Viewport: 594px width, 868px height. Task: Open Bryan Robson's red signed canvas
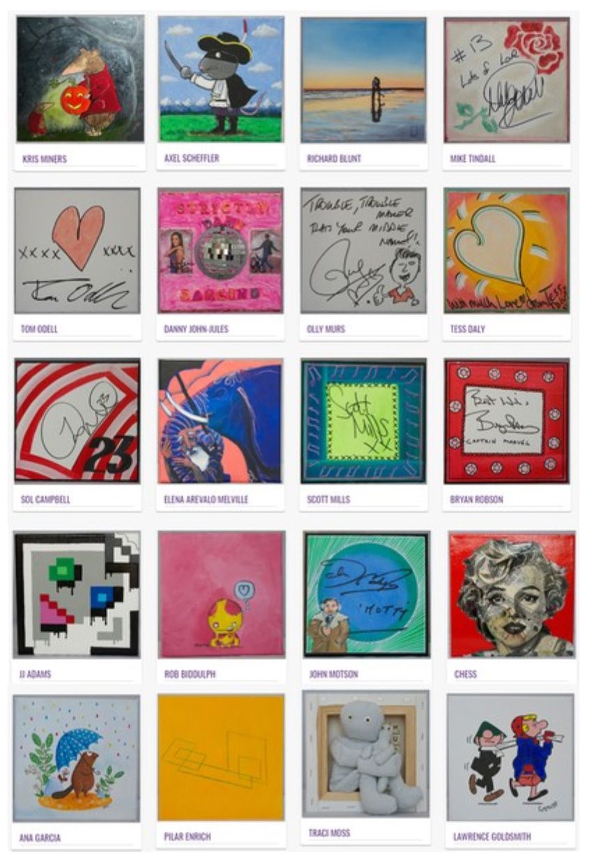(507, 421)
